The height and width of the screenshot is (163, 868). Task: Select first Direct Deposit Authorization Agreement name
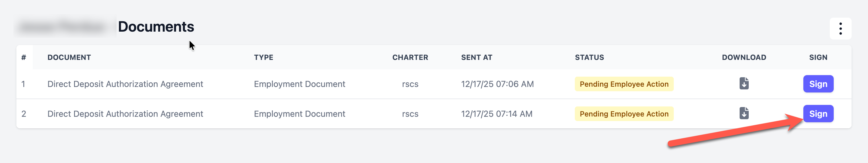click(x=125, y=84)
